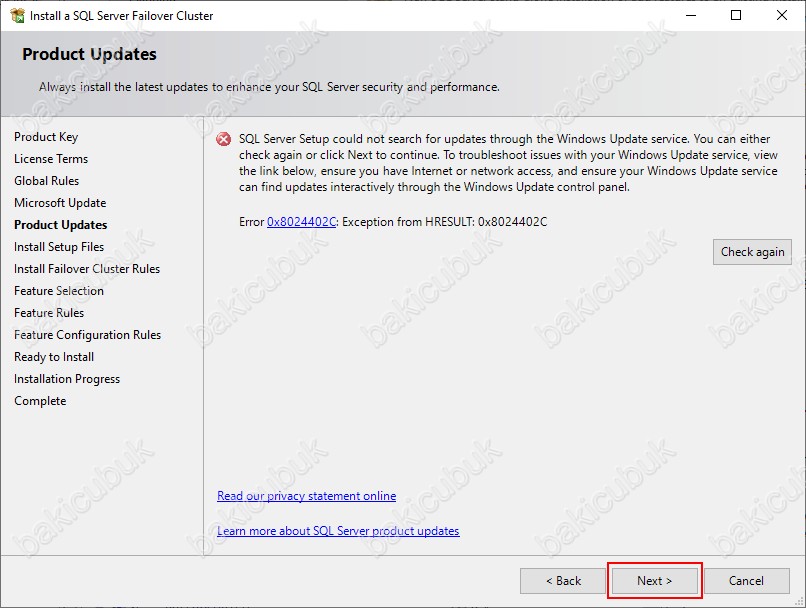Maximize the setup window
Screen dimensions: 806x608
(736, 15)
